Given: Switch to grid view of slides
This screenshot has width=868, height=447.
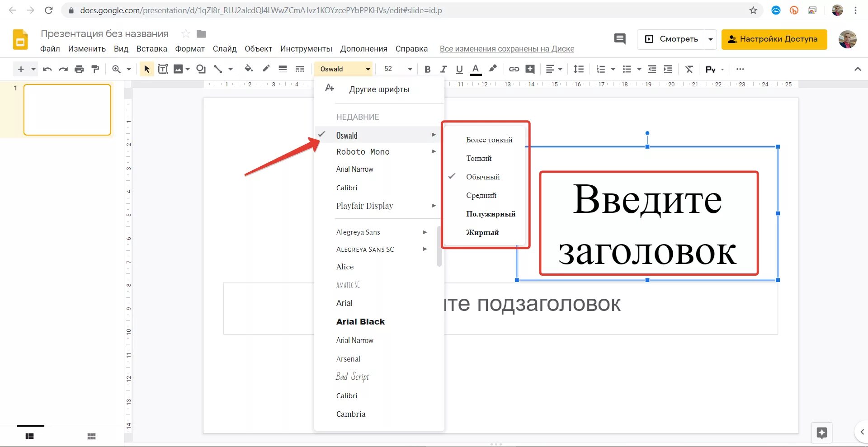Looking at the screenshot, I should coord(91,436).
